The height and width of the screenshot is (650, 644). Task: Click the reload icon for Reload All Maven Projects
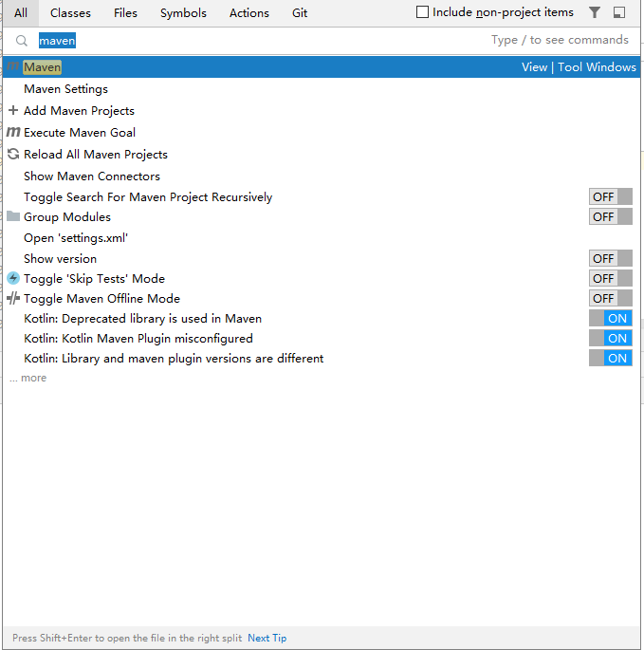coord(13,154)
